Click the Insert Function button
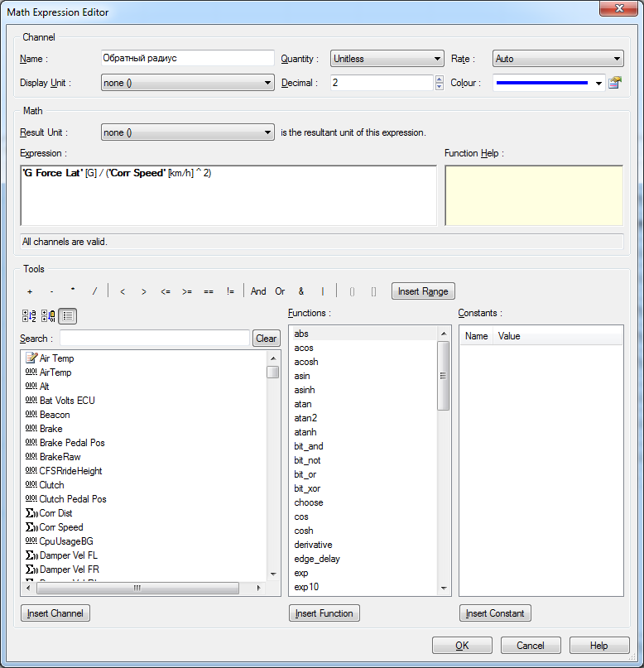The height and width of the screenshot is (668, 644). pyautogui.click(x=324, y=613)
